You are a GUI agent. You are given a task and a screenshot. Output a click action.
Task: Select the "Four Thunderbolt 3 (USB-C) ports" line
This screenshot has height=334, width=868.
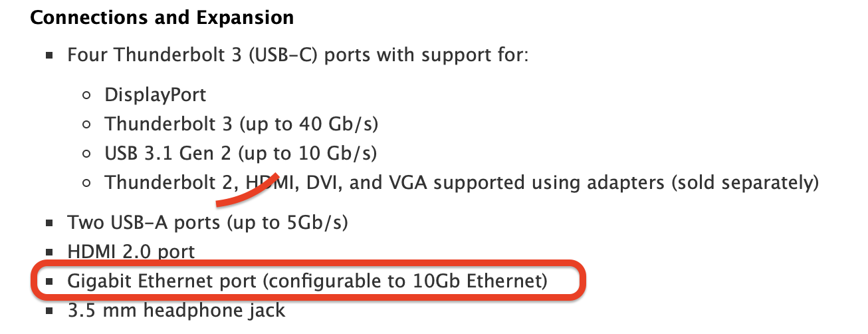pyautogui.click(x=298, y=55)
